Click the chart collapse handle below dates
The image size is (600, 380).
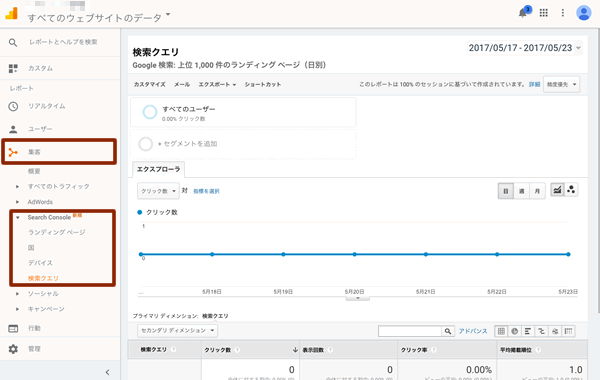point(357,298)
